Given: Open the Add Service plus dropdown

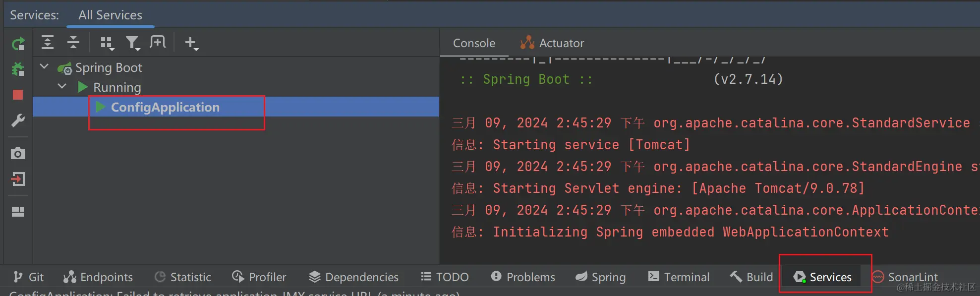Looking at the screenshot, I should point(191,44).
